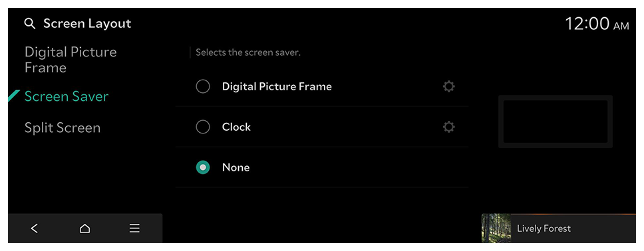This screenshot has width=644, height=251.
Task: Select the Digital Picture Frame radio button
Action: click(203, 86)
